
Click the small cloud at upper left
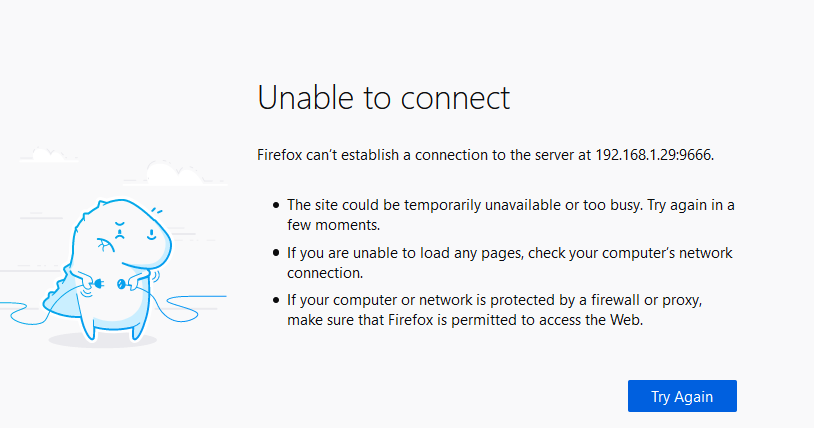pyautogui.click(x=49, y=155)
